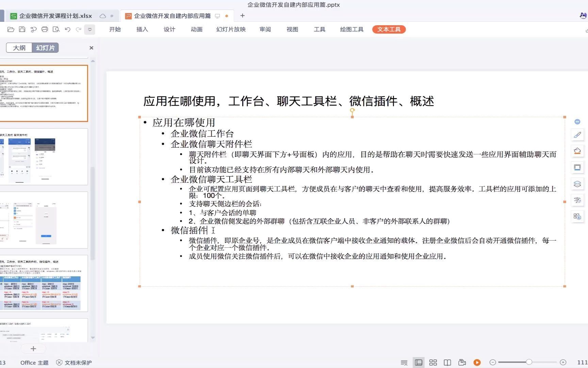This screenshot has height=368, width=588.
Task: Open the 幻灯片放映 ribbon tab
Action: (231, 29)
